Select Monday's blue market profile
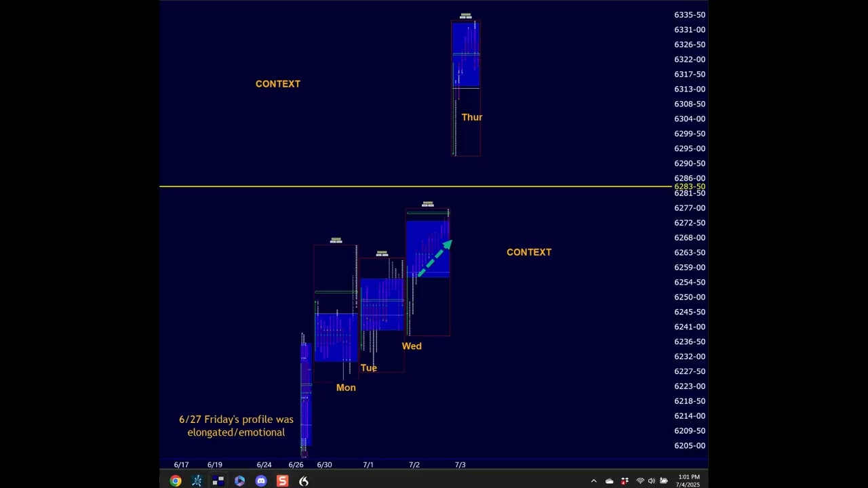The width and height of the screenshot is (868, 488). click(x=336, y=337)
